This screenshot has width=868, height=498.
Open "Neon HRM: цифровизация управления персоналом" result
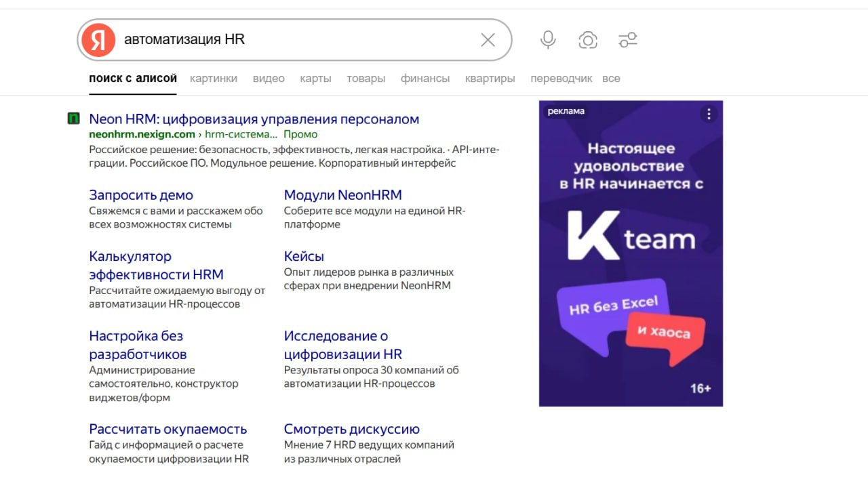coord(254,119)
